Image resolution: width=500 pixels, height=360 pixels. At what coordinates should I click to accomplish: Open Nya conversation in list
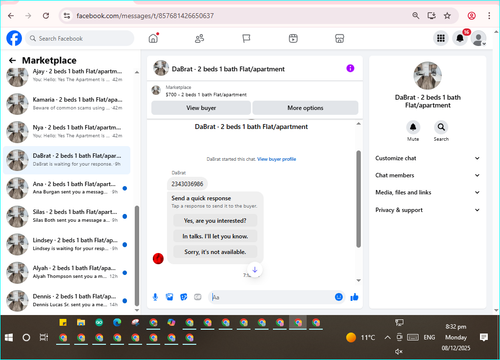(67, 131)
